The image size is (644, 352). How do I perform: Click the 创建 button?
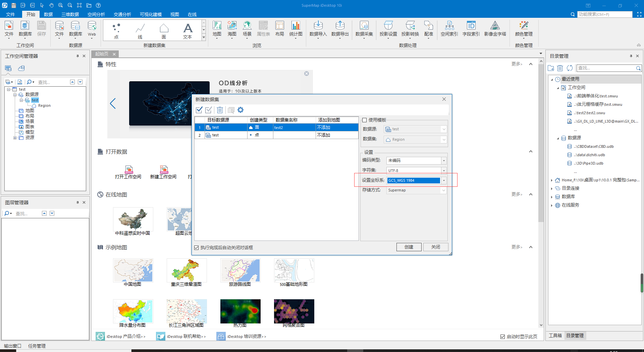(x=409, y=247)
